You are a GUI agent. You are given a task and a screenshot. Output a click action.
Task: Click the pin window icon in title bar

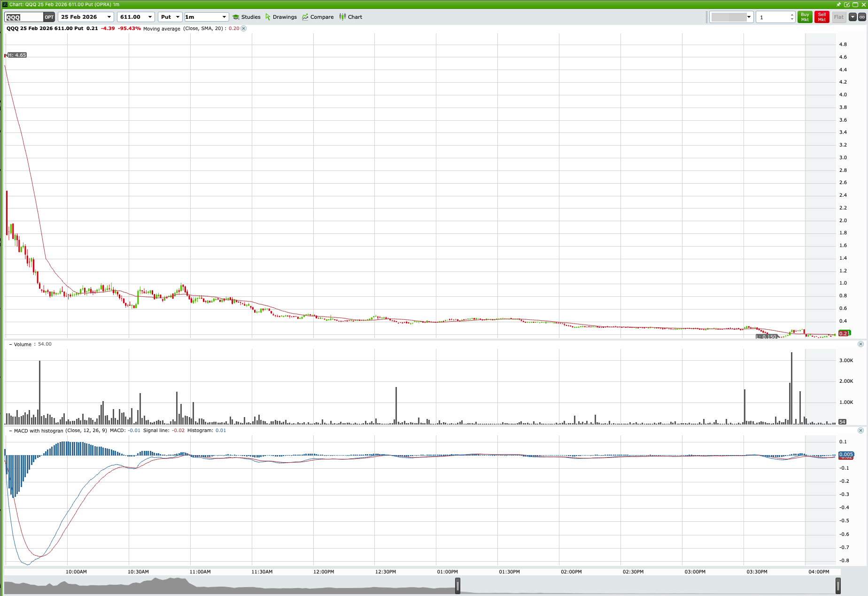tap(838, 4)
